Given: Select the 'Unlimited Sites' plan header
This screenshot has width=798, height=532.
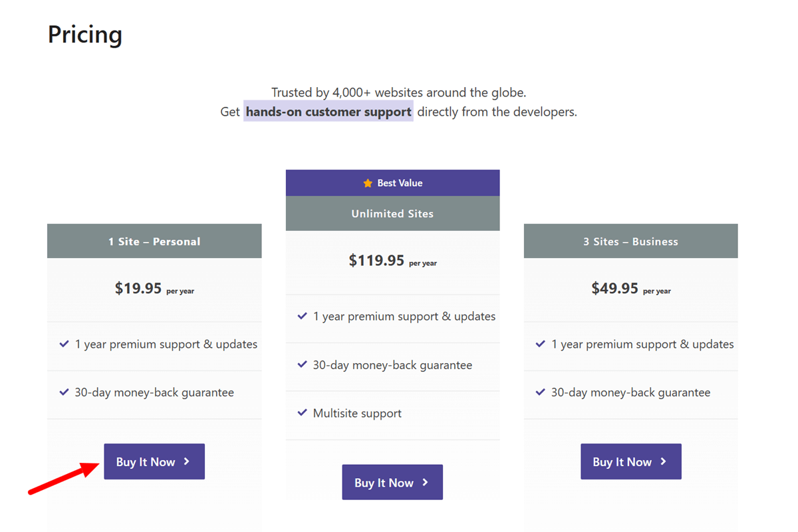Looking at the screenshot, I should pos(392,213).
